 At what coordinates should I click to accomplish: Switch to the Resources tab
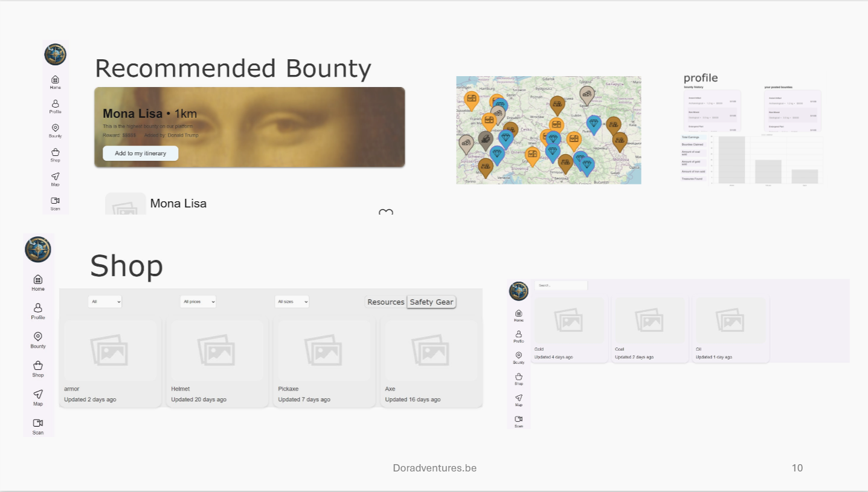[x=386, y=302]
